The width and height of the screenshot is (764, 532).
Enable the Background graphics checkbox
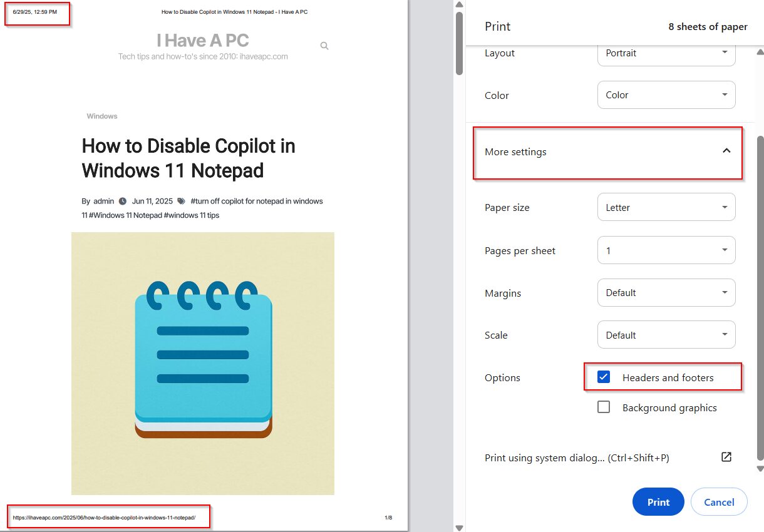pos(604,407)
